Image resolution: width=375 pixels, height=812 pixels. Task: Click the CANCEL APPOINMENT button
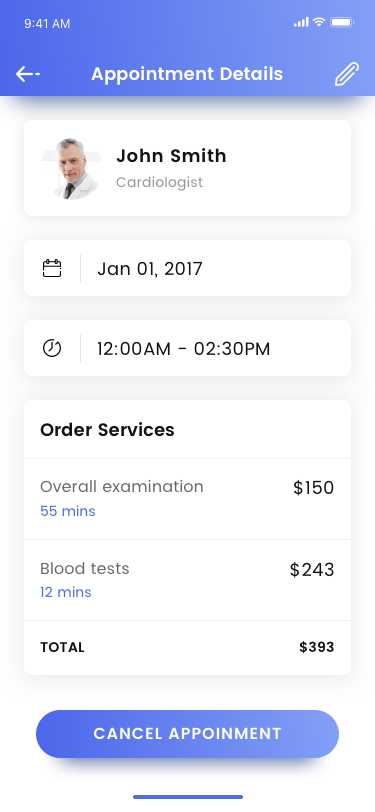tap(188, 734)
